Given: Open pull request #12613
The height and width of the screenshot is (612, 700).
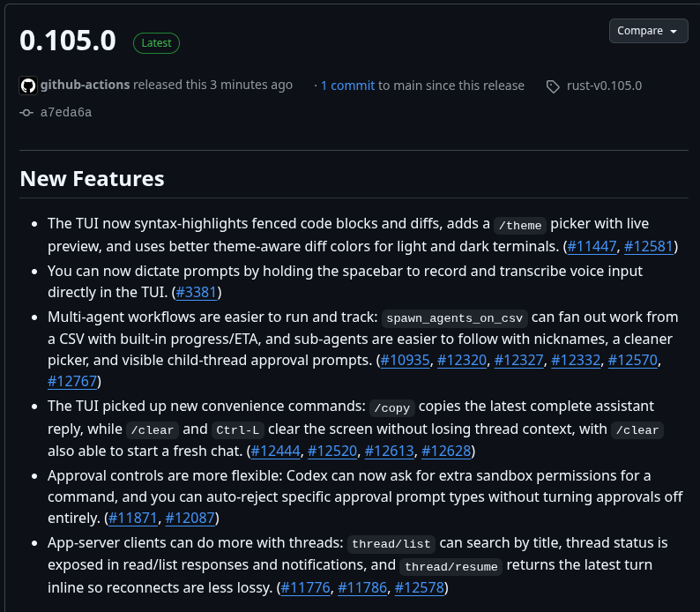Looking at the screenshot, I should [390, 452].
